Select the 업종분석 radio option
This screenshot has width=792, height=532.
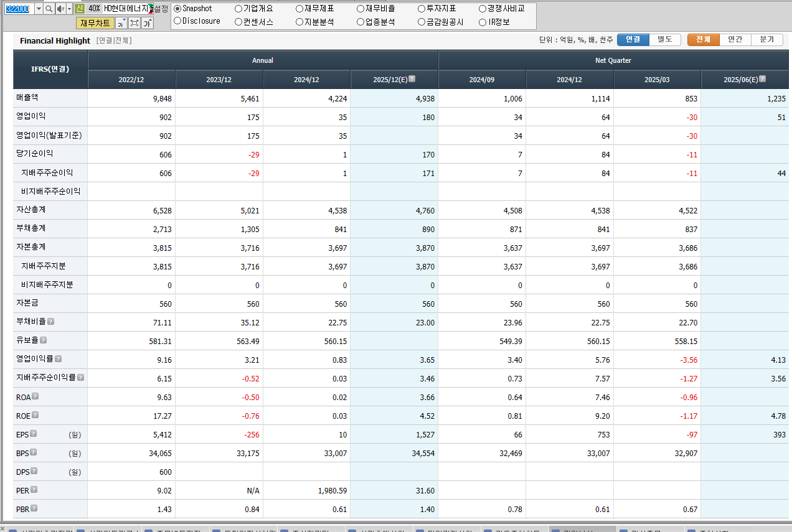(361, 22)
